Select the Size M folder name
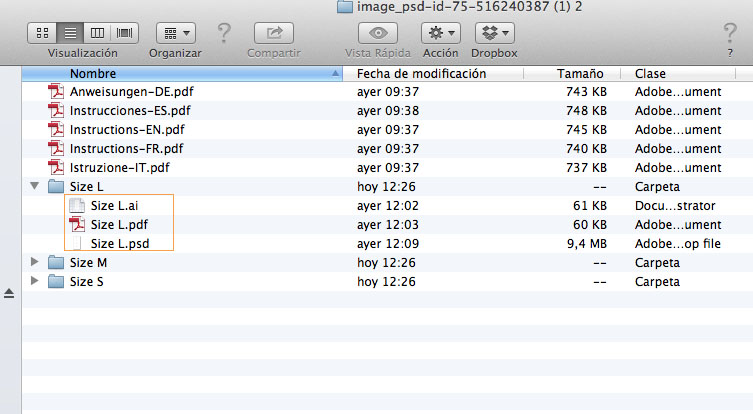This screenshot has height=414, width=753. pyautogui.click(x=88, y=263)
